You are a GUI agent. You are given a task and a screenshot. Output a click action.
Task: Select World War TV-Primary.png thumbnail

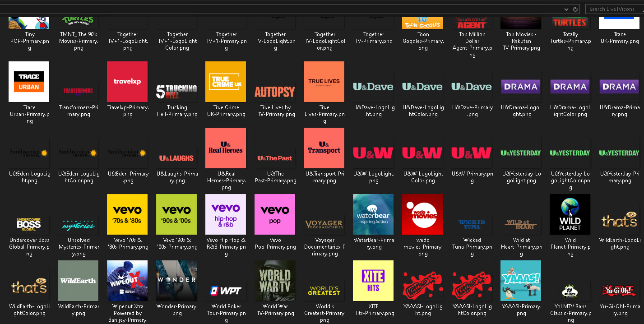click(x=275, y=281)
